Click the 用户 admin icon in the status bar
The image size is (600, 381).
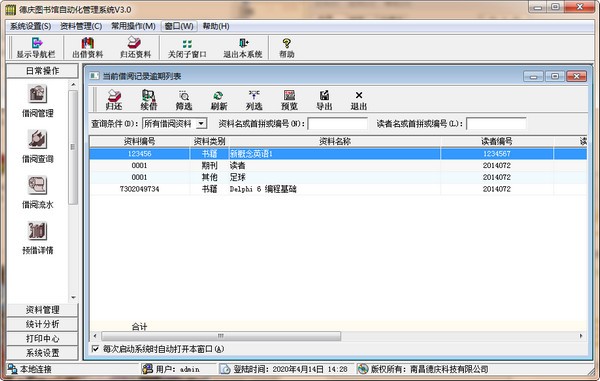click(147, 369)
